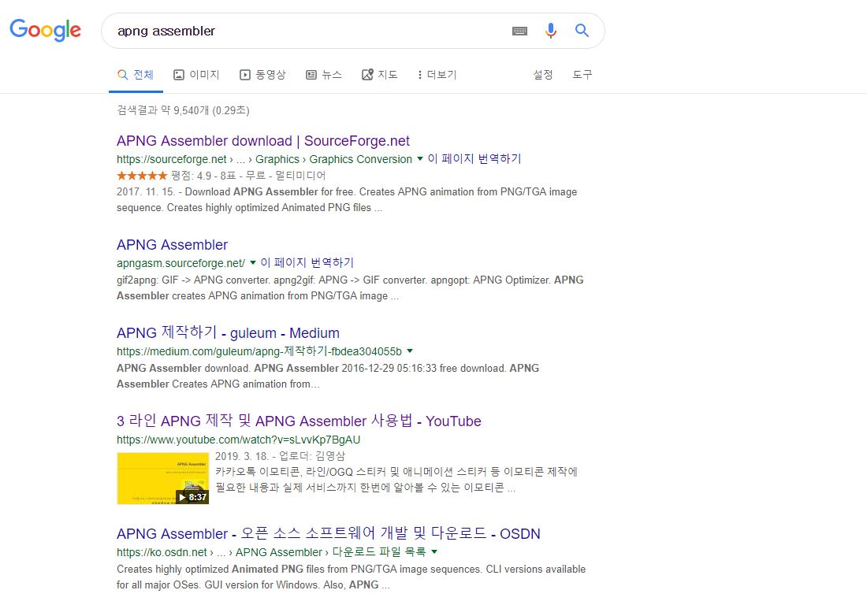Click the 전체 tab magnifier icon
Viewport: 867px width, 616px height.
tap(123, 75)
